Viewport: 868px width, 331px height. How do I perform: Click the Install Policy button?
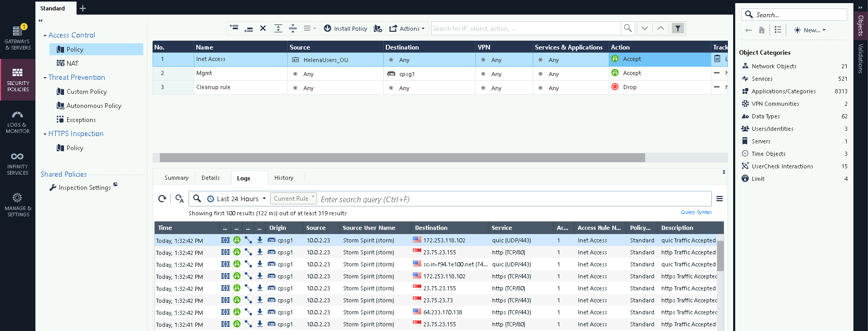[345, 29]
